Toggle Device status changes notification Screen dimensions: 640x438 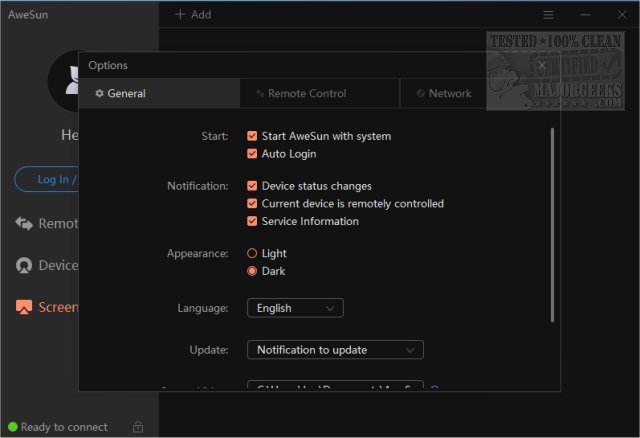(x=252, y=186)
